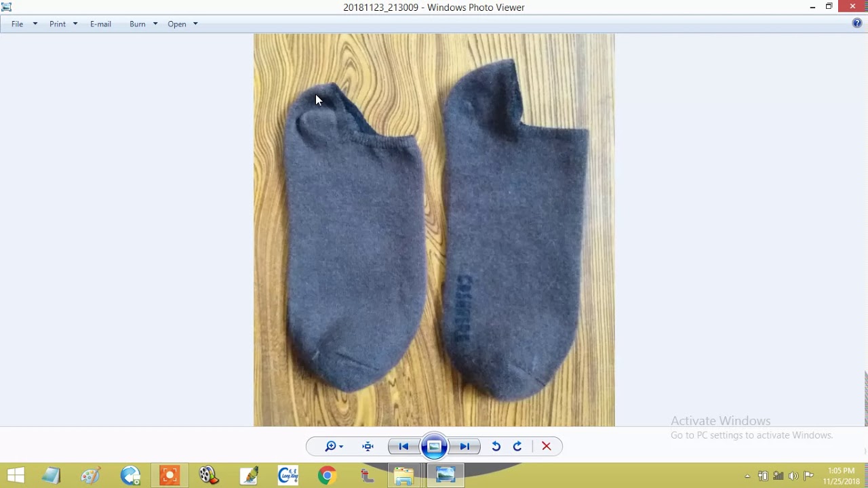Launch Notepad from the taskbar
This screenshot has height=488, width=868.
(51, 475)
